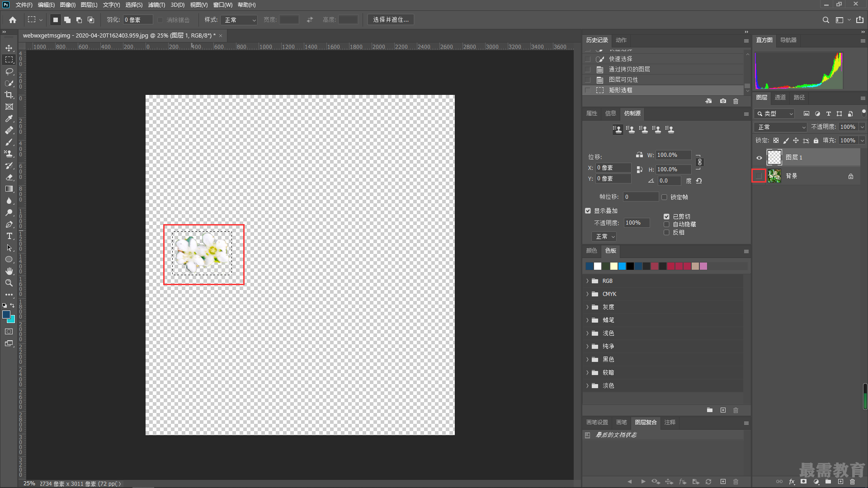This screenshot has height=488, width=868.
Task: Select the Gradient tool
Action: [9, 189]
